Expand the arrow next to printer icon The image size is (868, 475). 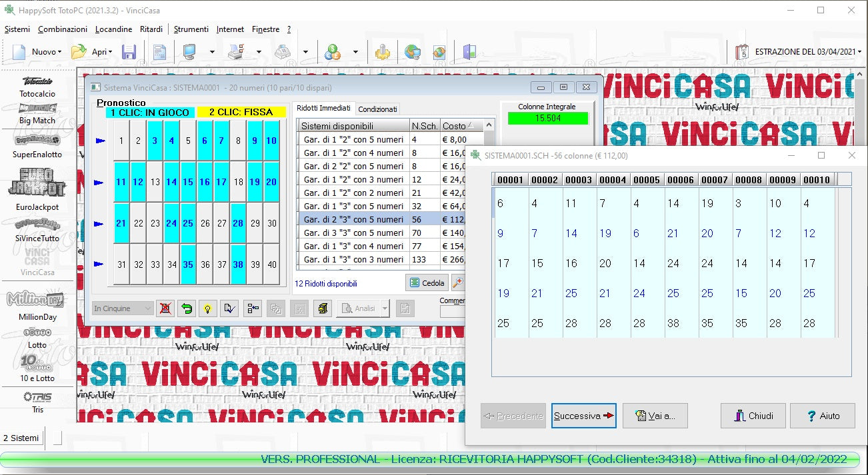pos(259,52)
